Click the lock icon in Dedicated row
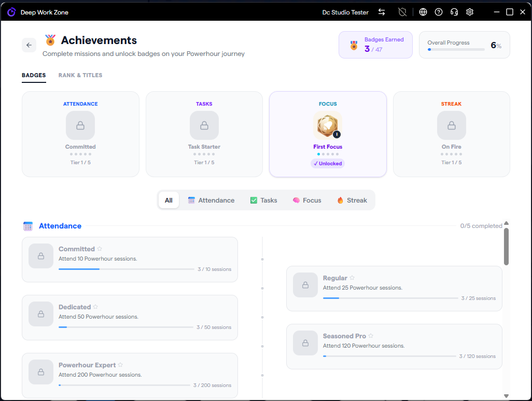 click(x=41, y=314)
